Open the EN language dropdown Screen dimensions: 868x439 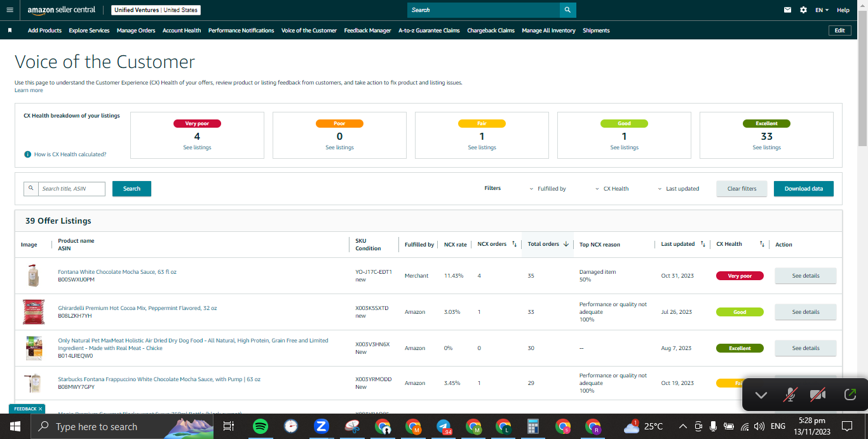tap(822, 10)
